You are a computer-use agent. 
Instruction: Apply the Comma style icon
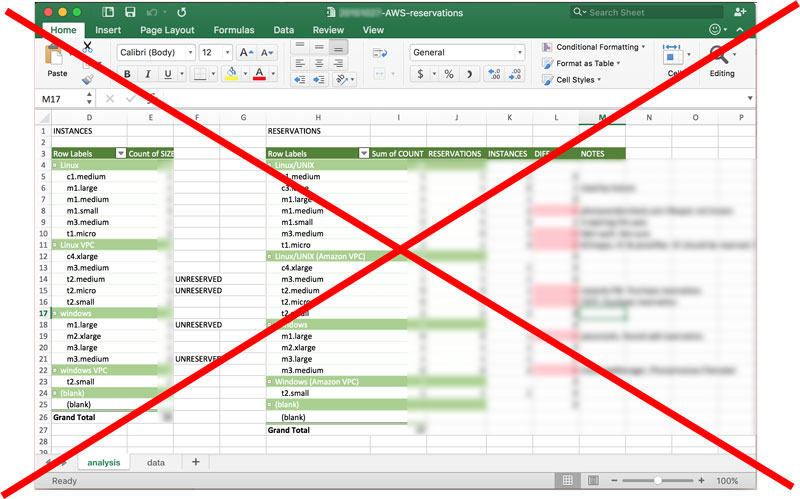[x=469, y=74]
